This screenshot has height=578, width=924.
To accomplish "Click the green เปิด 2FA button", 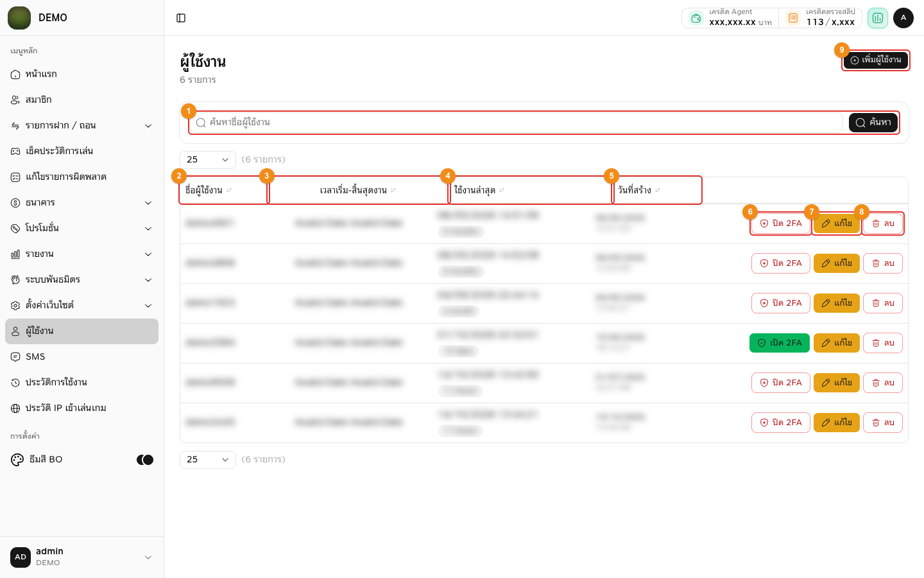I will pyautogui.click(x=780, y=343).
